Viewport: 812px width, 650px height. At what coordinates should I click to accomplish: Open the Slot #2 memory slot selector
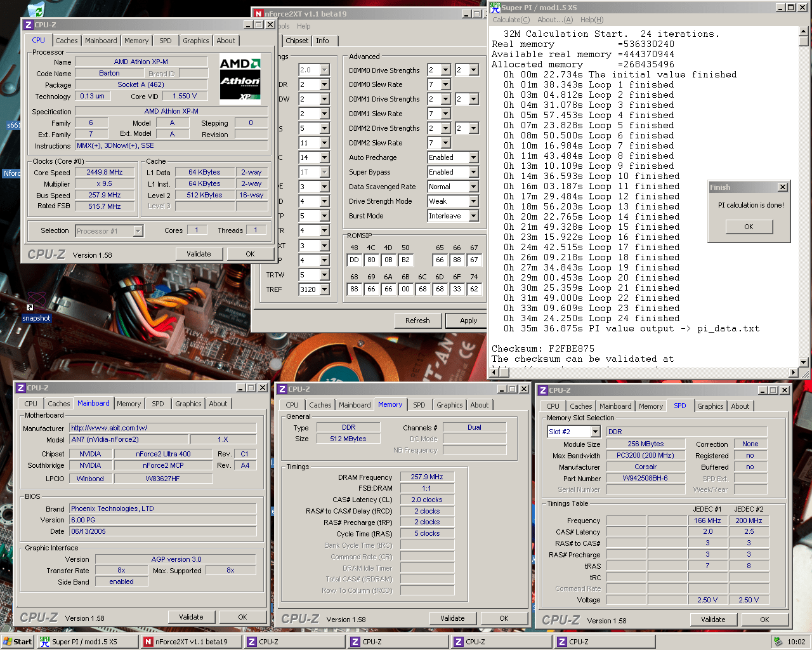point(595,432)
